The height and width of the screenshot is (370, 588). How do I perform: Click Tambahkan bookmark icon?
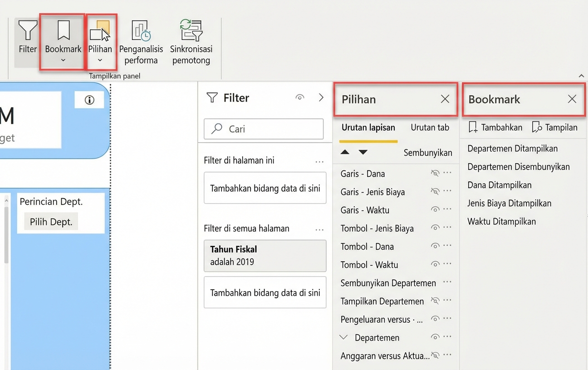pos(473,127)
